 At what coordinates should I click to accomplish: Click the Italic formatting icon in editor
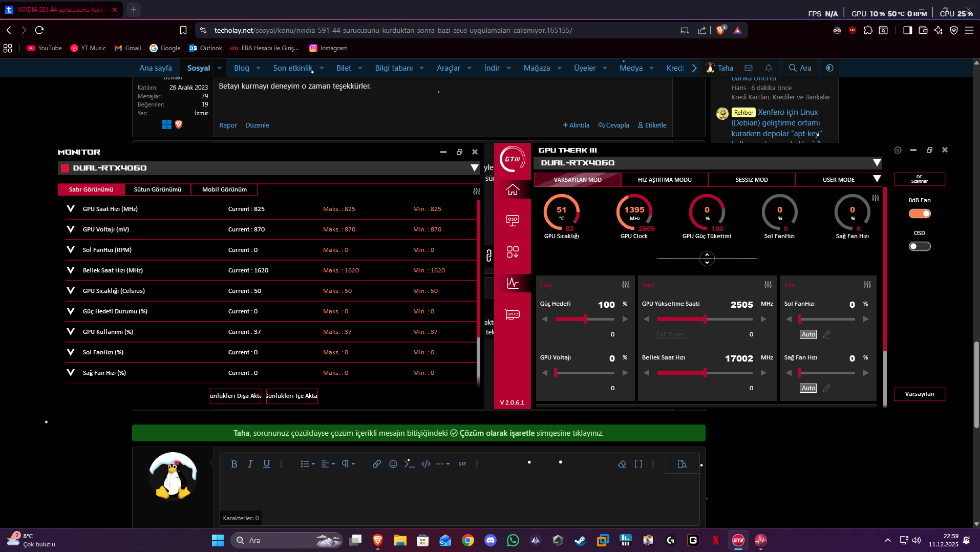pyautogui.click(x=250, y=464)
